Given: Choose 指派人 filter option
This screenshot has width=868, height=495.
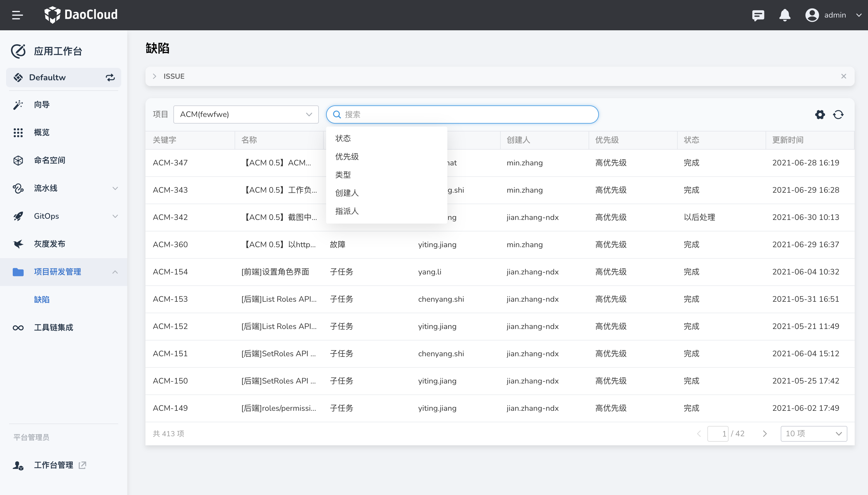Looking at the screenshot, I should tap(386, 211).
